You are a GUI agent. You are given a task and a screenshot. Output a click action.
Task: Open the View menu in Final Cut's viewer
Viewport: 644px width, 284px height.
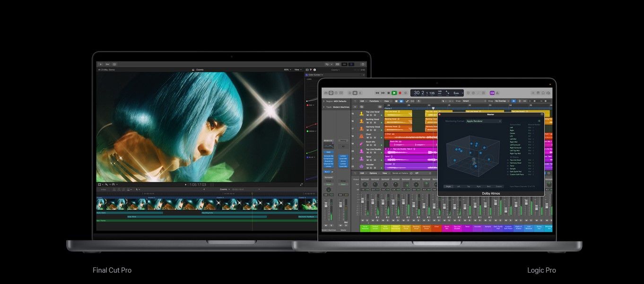pyautogui.click(x=297, y=69)
